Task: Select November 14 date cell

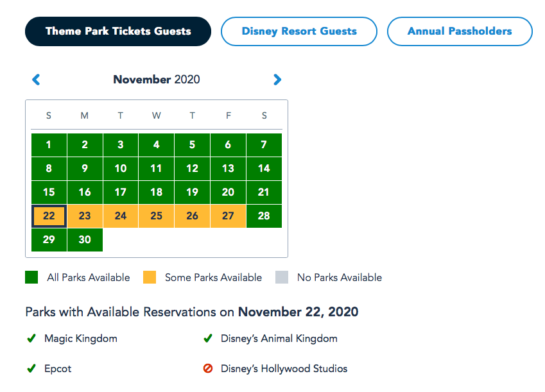Action: (264, 169)
